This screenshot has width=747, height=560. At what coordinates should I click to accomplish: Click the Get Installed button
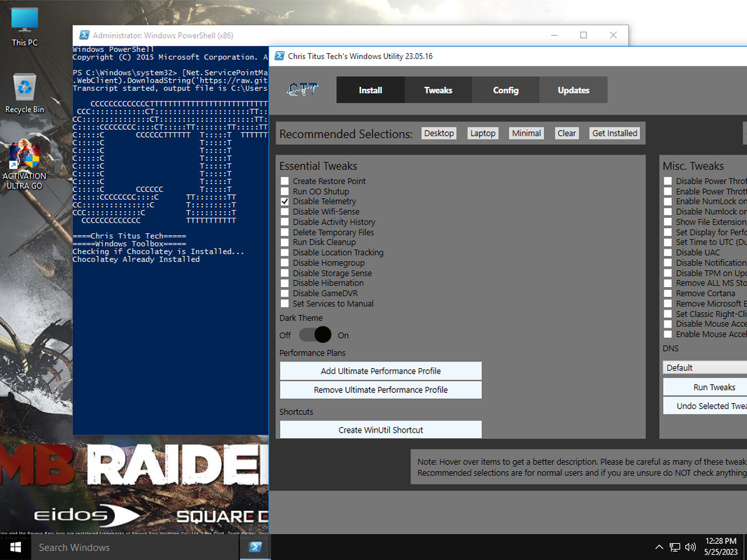click(x=615, y=133)
